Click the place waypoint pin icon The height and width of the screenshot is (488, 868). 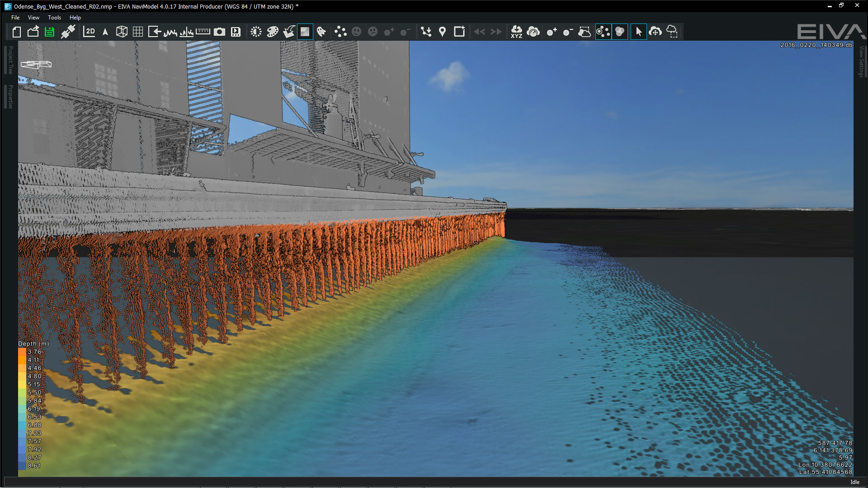click(443, 32)
